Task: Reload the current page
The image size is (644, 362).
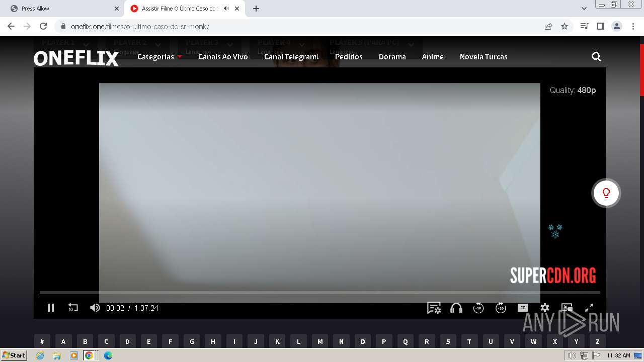Action: point(43,26)
